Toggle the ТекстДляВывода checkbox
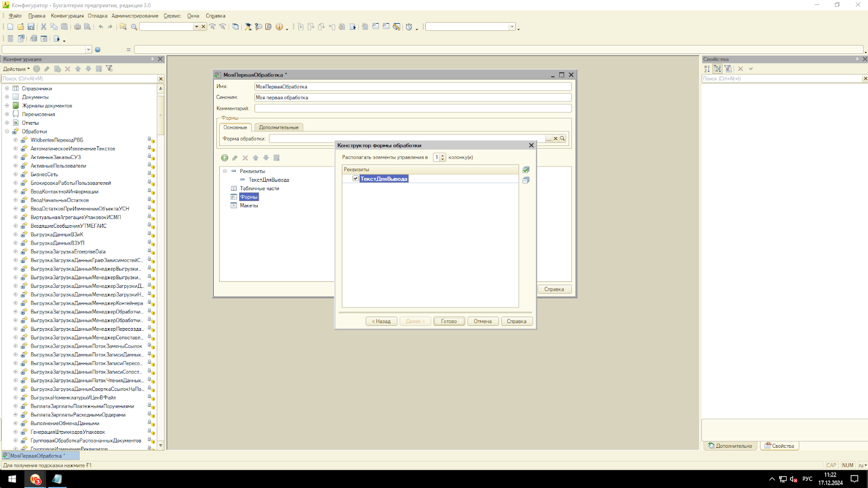This screenshot has height=488, width=868. tap(355, 178)
